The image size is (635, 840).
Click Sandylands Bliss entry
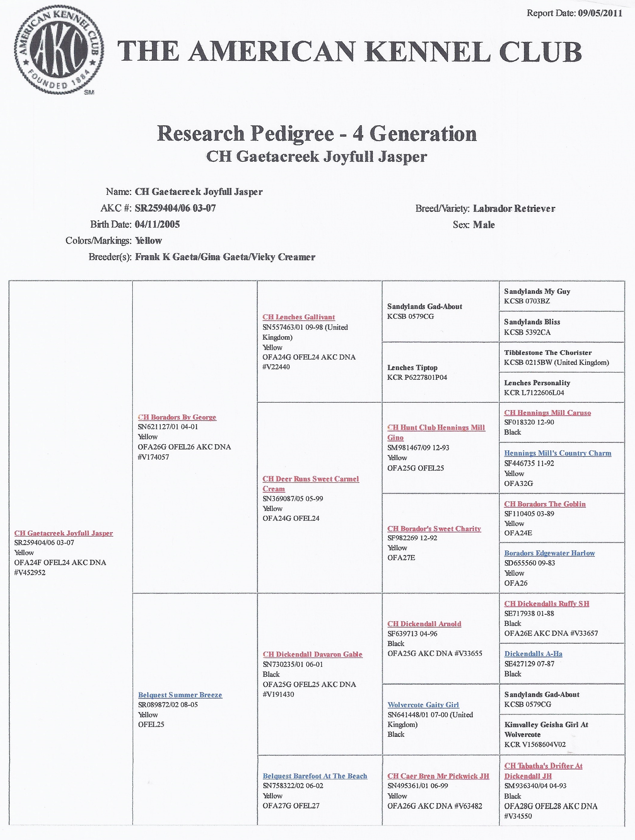click(532, 322)
